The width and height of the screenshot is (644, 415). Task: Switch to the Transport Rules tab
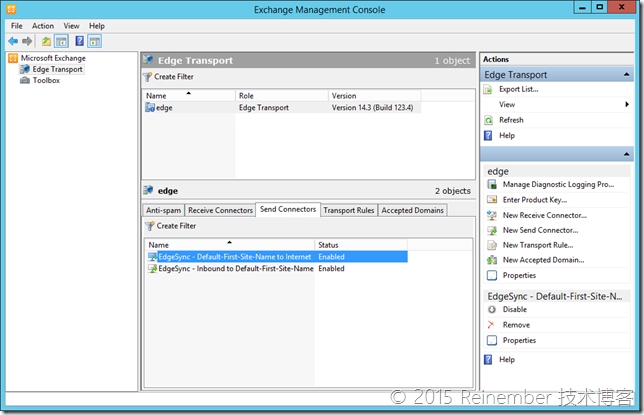click(x=348, y=210)
